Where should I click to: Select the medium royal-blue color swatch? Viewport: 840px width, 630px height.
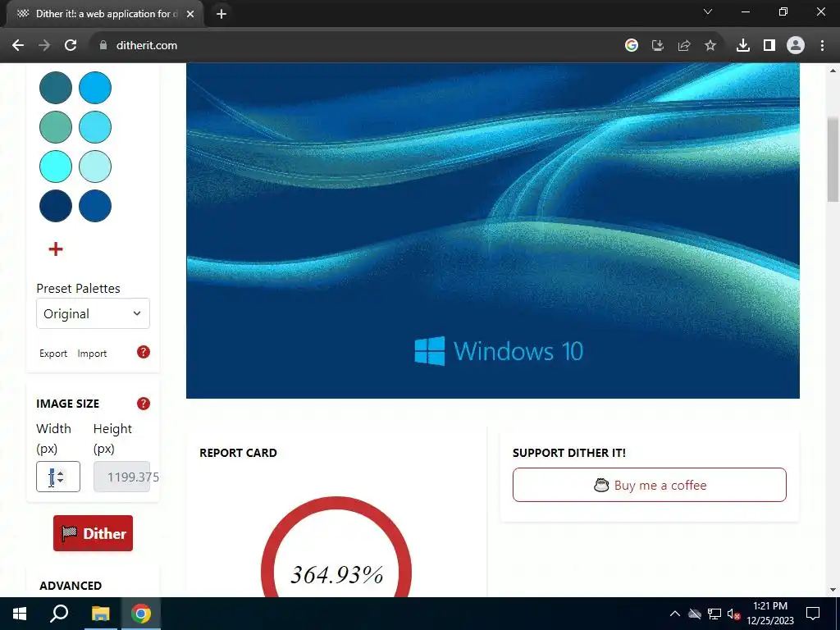click(x=95, y=206)
